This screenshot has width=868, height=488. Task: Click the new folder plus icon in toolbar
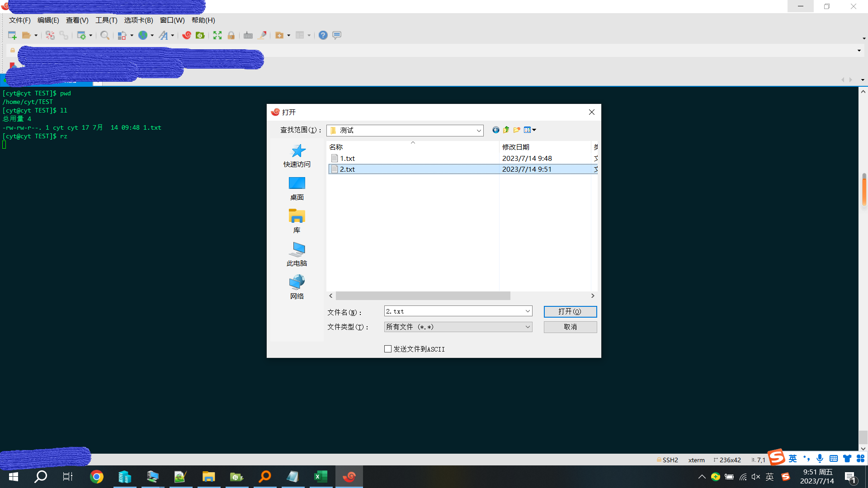click(x=279, y=35)
